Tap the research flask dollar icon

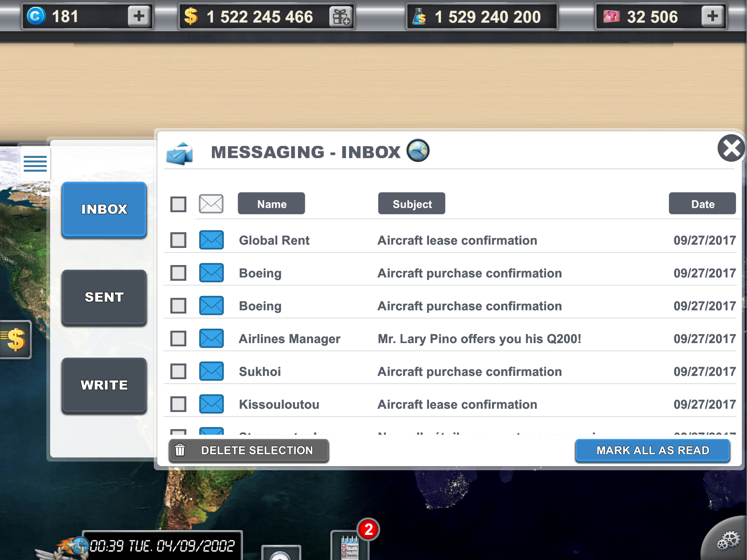(419, 17)
